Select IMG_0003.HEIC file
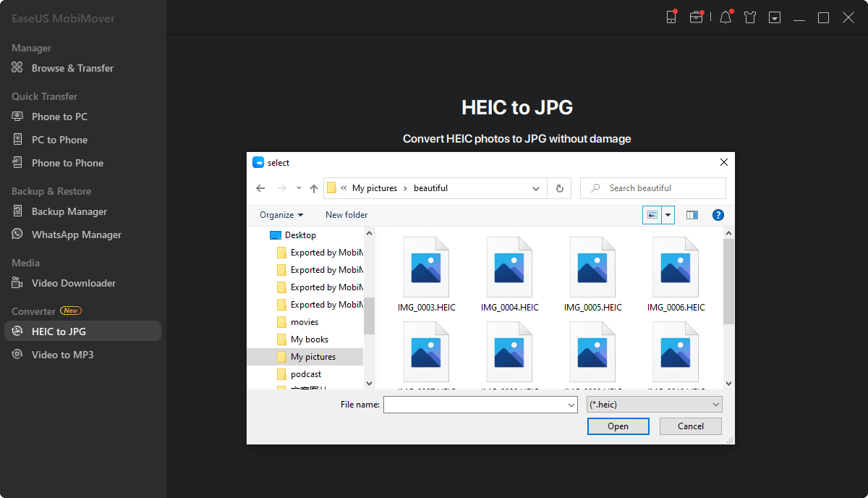Screen dimensions: 868x498 (427, 275)
